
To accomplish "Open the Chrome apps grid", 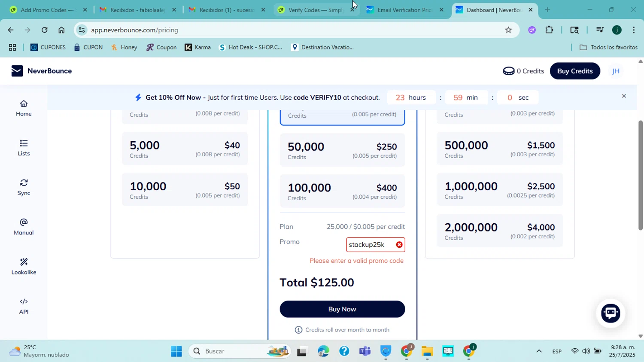I will [12, 47].
